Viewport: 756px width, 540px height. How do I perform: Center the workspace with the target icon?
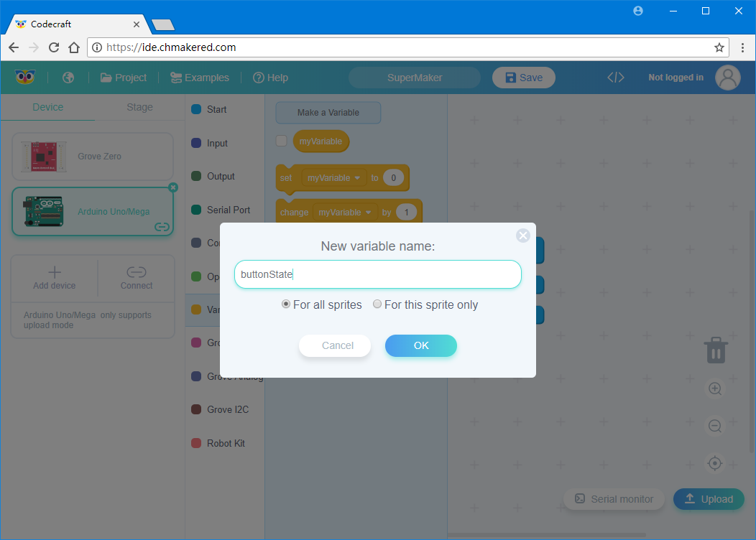[x=715, y=463]
